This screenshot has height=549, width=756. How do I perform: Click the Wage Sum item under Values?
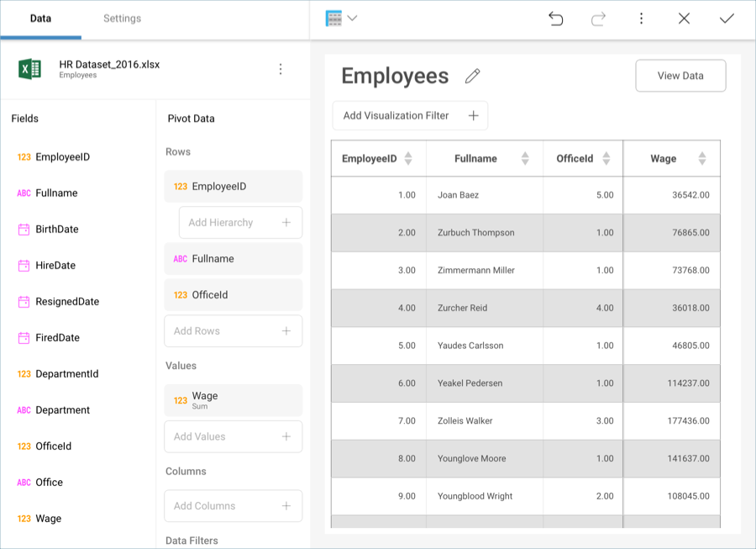[x=233, y=400]
